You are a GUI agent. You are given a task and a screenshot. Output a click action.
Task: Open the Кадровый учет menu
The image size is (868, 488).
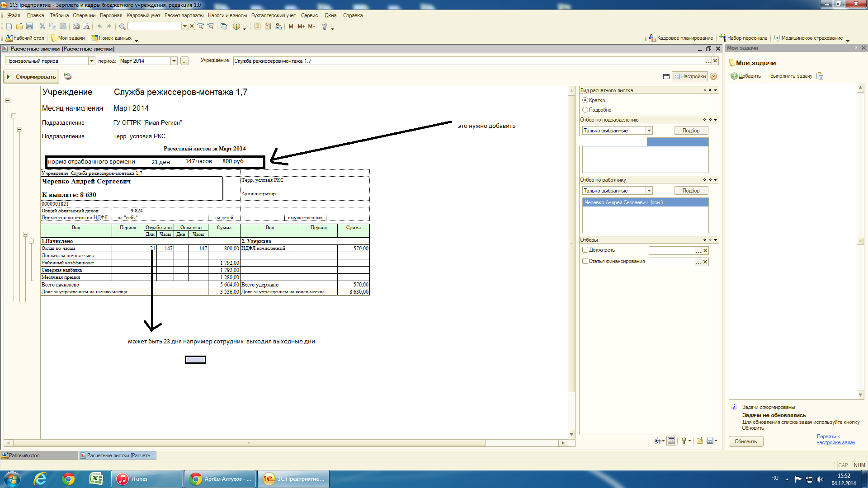click(143, 15)
